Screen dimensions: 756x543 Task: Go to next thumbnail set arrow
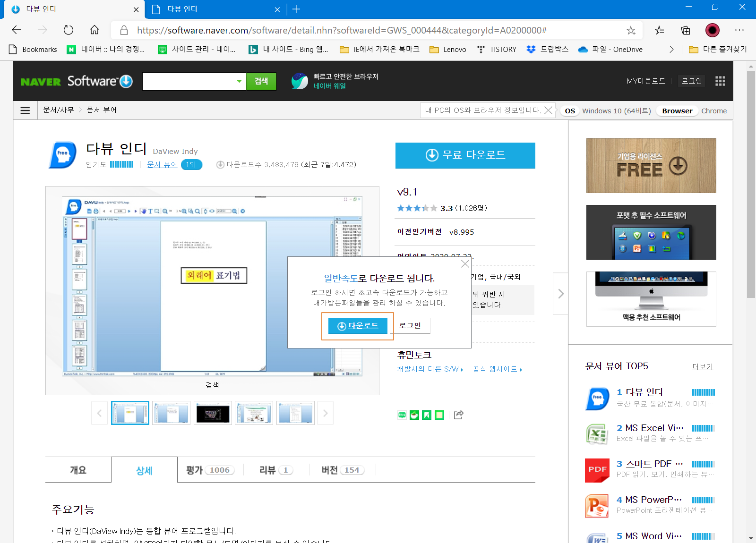(x=325, y=413)
